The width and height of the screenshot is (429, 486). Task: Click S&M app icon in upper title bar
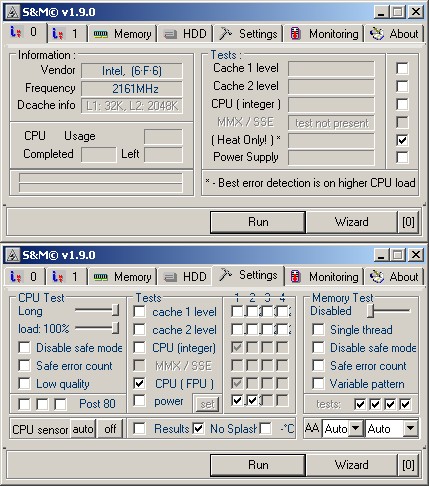[13, 12]
